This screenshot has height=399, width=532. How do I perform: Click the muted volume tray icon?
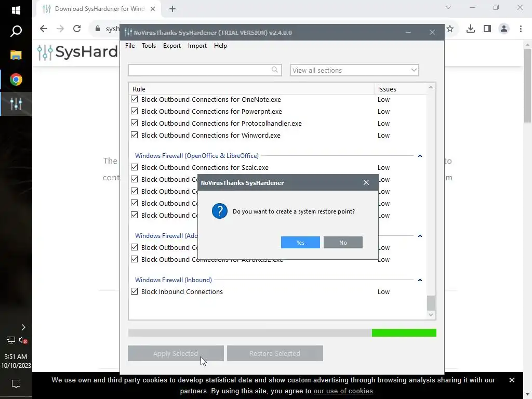point(23,340)
